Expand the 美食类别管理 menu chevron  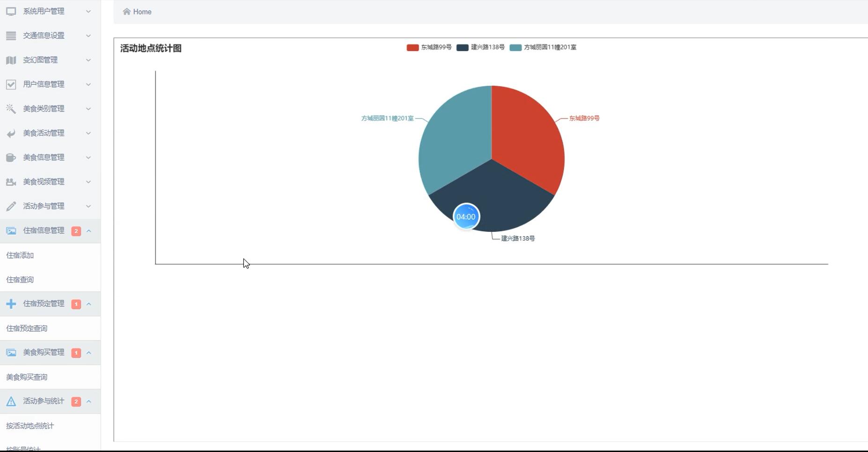[88, 109]
